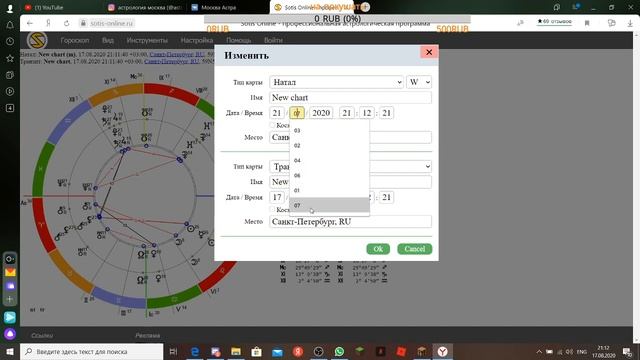Reload the page with refresh icon
This screenshot has width=640, height=360.
67,23
